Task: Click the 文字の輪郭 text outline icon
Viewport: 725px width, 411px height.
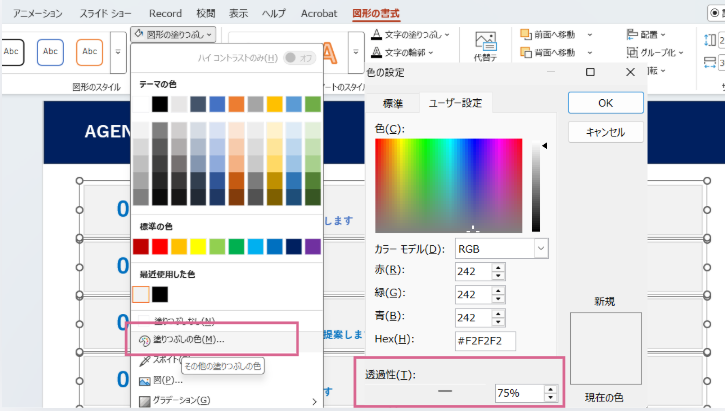Action: point(376,52)
